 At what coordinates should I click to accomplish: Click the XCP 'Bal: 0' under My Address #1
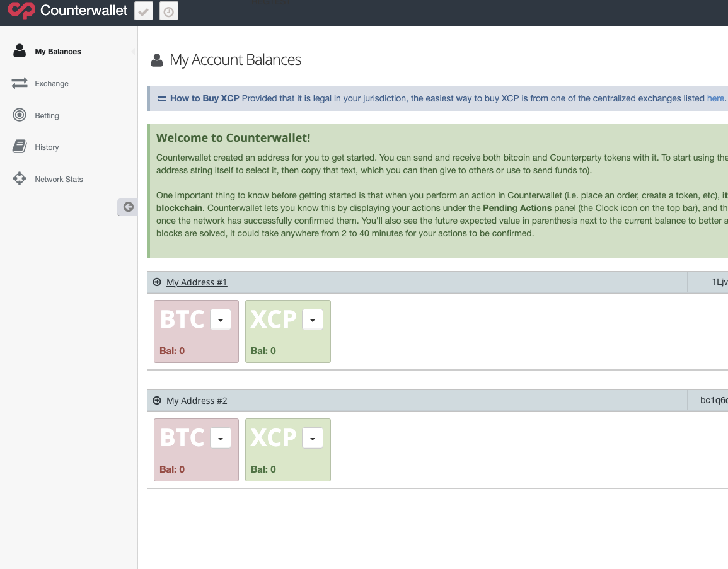click(263, 351)
